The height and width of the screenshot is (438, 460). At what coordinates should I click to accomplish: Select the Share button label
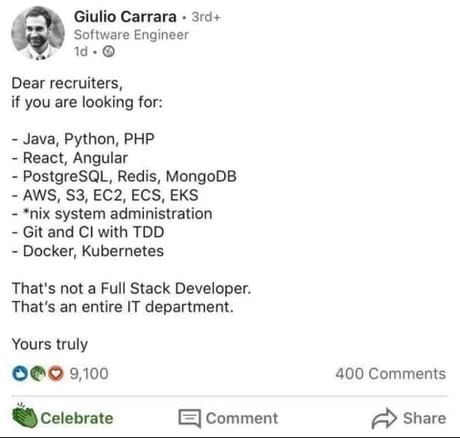[424, 418]
